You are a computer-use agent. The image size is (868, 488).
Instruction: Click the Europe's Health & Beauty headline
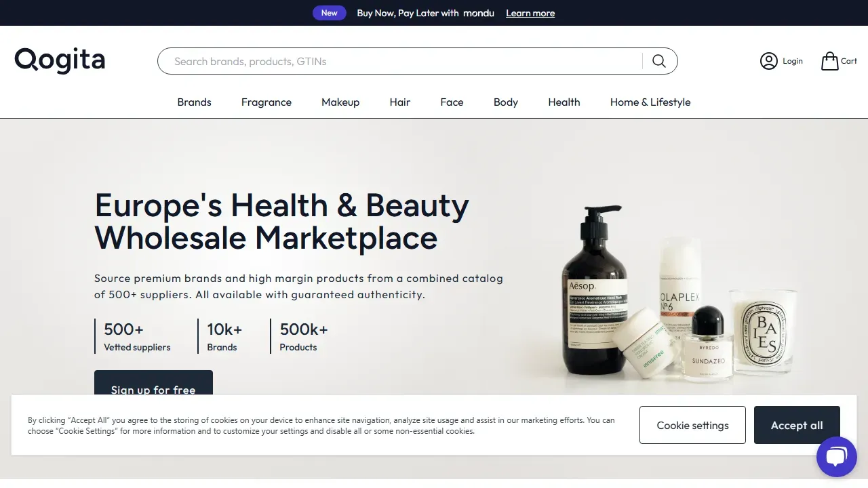click(x=282, y=222)
